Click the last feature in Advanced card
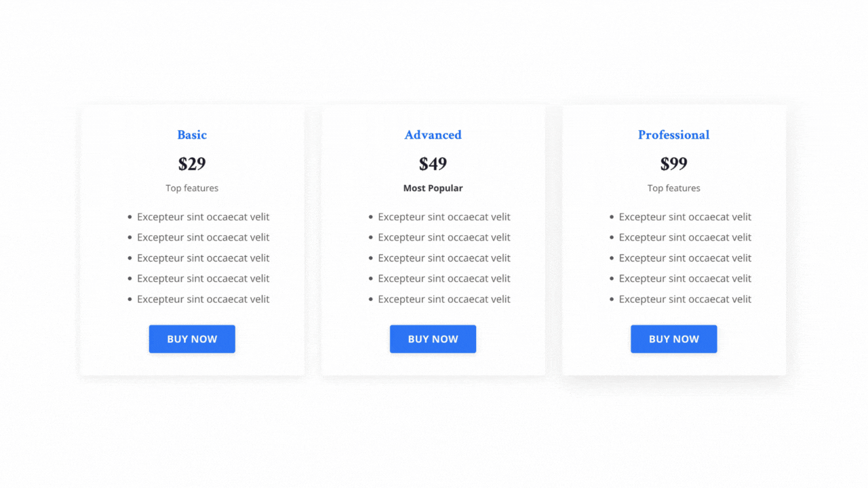The image size is (868, 488). [443, 299]
